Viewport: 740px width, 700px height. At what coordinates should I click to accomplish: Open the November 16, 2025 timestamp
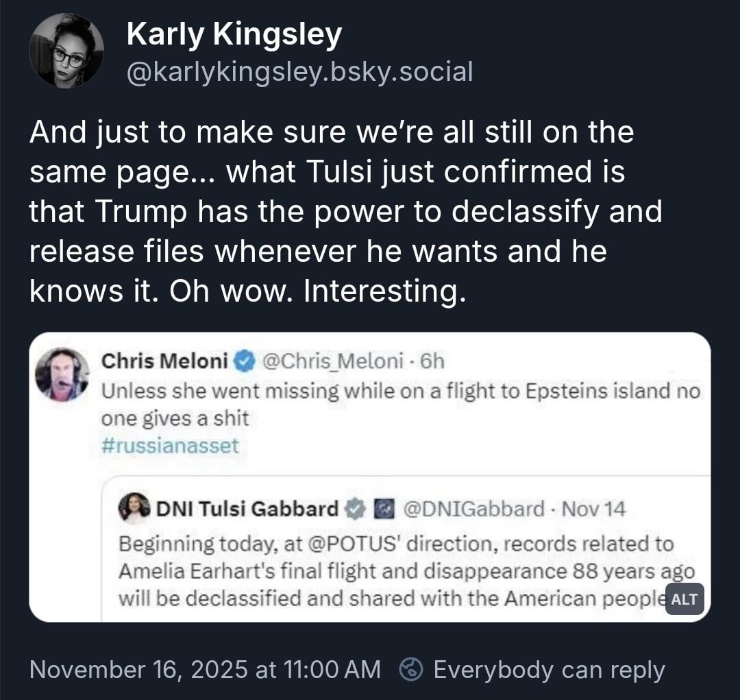pyautogui.click(x=205, y=669)
